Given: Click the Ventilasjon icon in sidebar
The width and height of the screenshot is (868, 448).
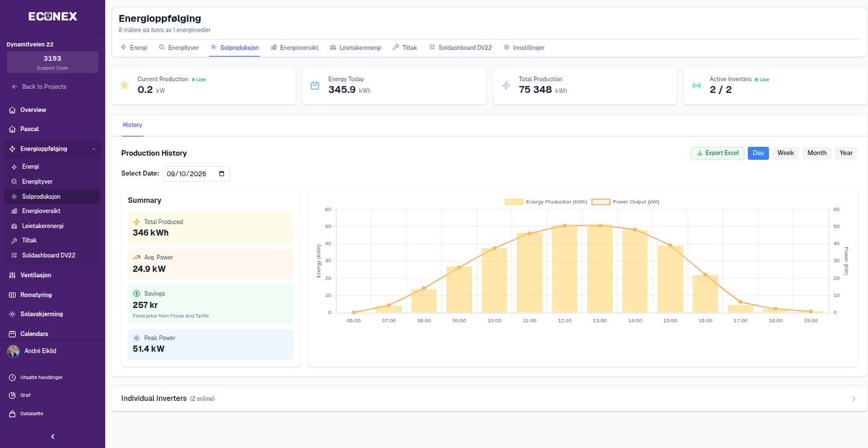Looking at the screenshot, I should pos(12,275).
